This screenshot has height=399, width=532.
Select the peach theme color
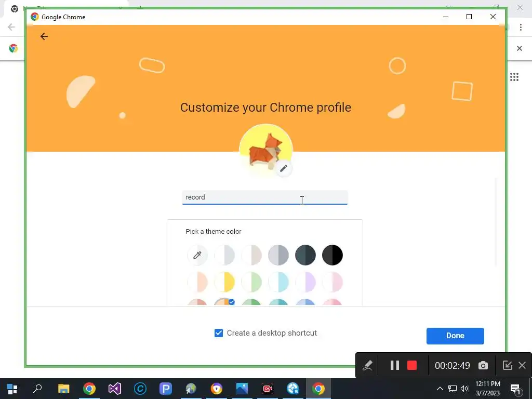197,282
